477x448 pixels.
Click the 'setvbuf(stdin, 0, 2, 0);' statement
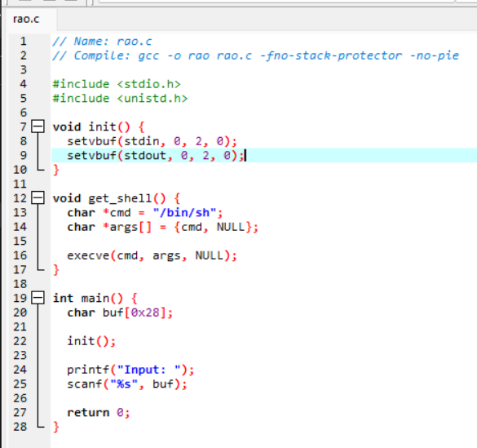152,141
